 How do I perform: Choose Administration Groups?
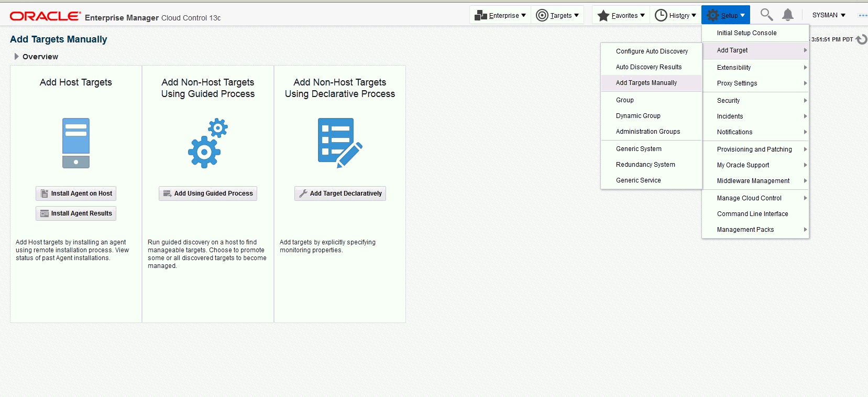pyautogui.click(x=651, y=132)
